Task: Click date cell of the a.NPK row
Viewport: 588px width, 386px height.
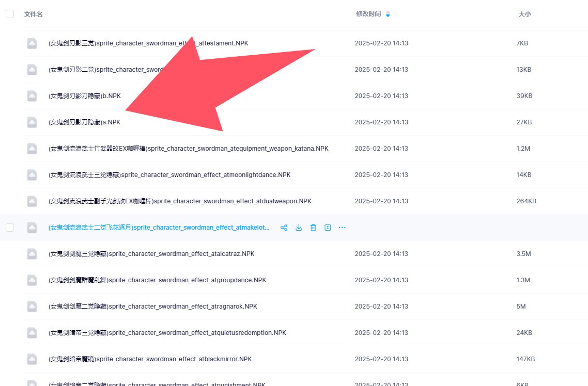Action: tap(381, 122)
